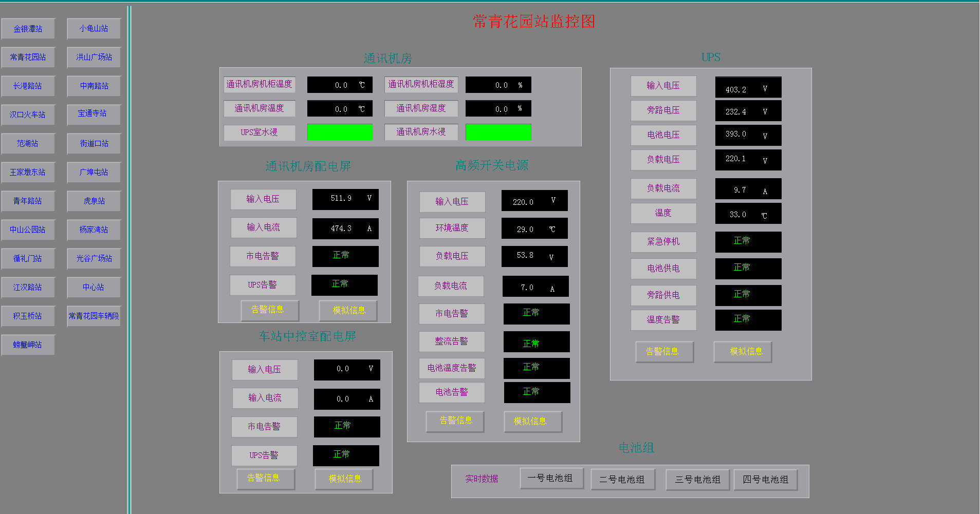Select the 四号电池组 button

click(x=765, y=480)
